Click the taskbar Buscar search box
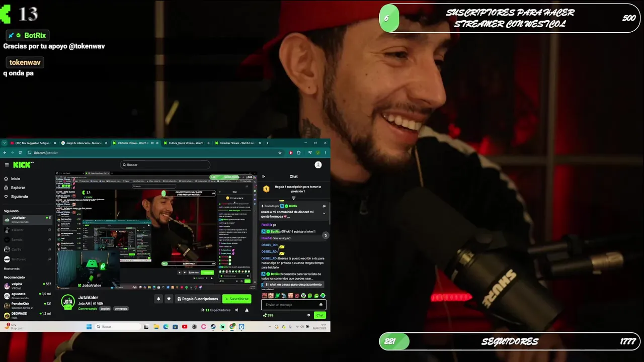The width and height of the screenshot is (644, 362). (x=118, y=327)
